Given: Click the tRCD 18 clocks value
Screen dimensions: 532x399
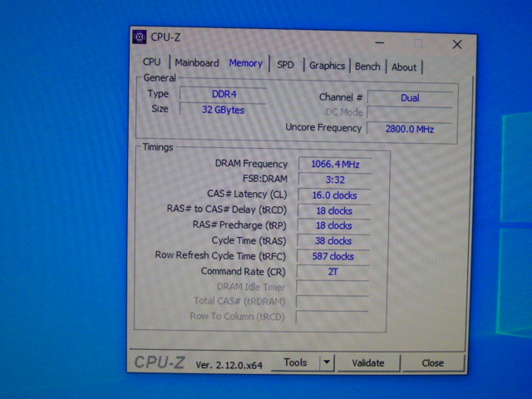Looking at the screenshot, I should coord(334,210).
